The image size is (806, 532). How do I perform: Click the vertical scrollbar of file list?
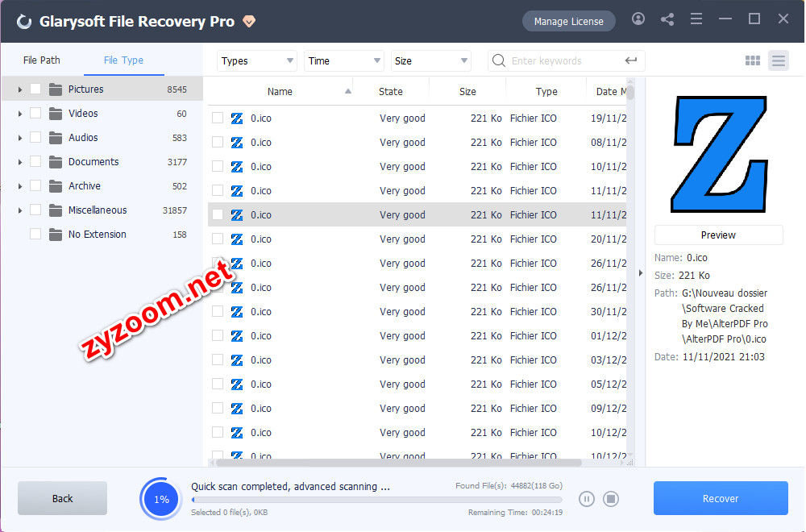point(630,93)
